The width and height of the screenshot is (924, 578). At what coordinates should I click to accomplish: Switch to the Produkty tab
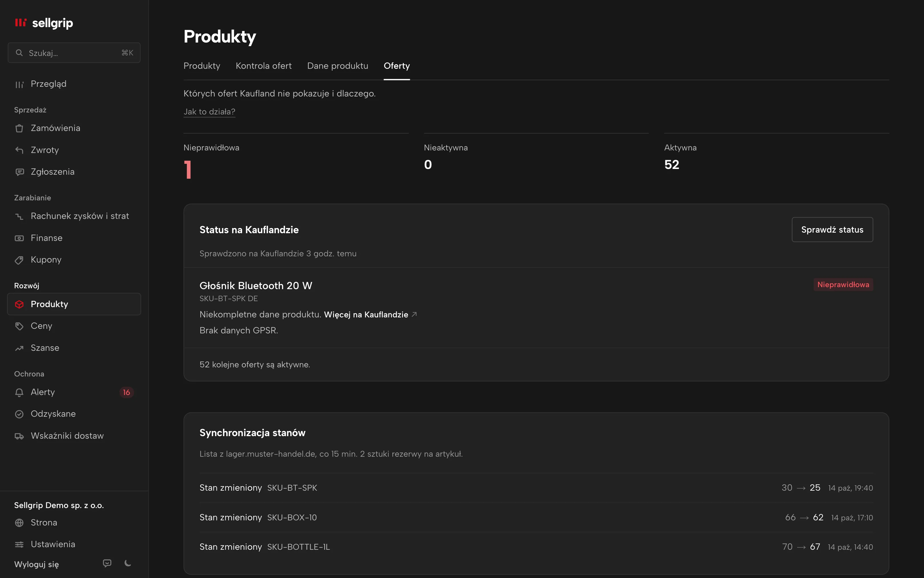[202, 66]
